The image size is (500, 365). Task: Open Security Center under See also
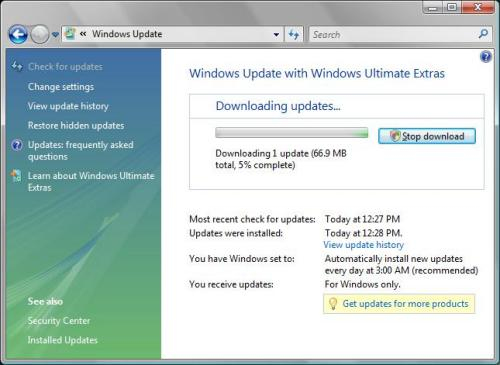[59, 321]
